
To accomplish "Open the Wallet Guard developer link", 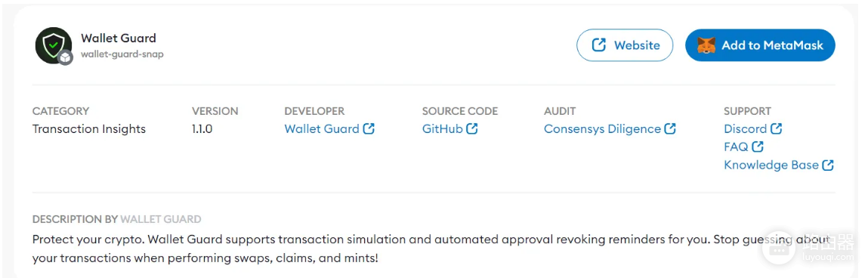I will pyautogui.click(x=322, y=129).
